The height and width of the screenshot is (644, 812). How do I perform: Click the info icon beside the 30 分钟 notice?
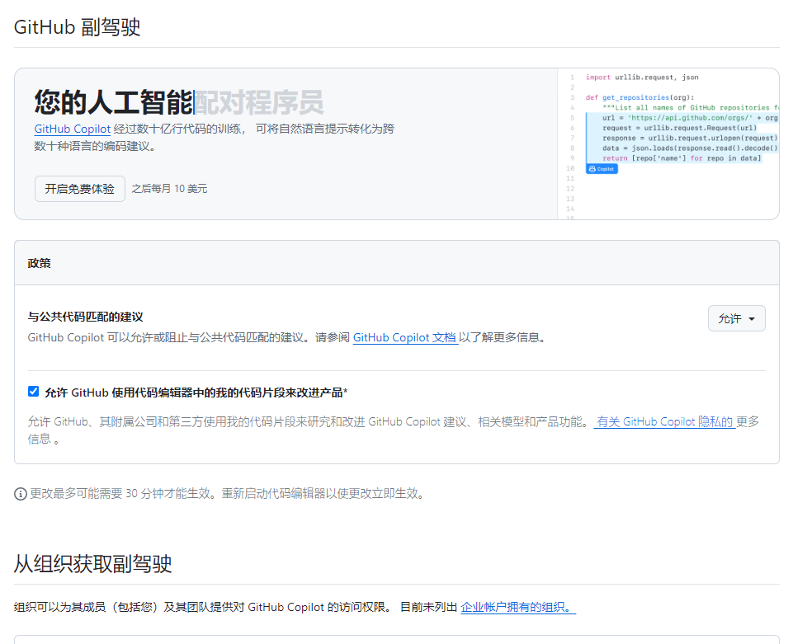(20, 494)
